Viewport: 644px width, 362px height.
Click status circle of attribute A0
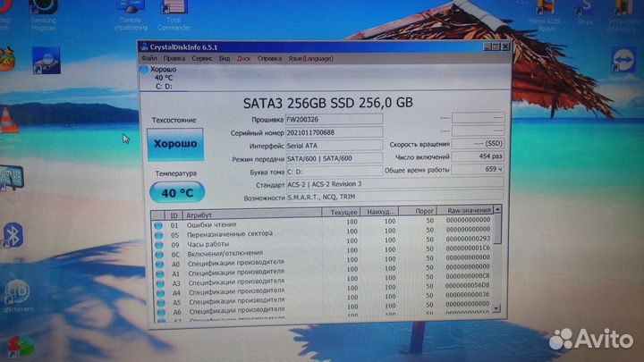coord(159,265)
